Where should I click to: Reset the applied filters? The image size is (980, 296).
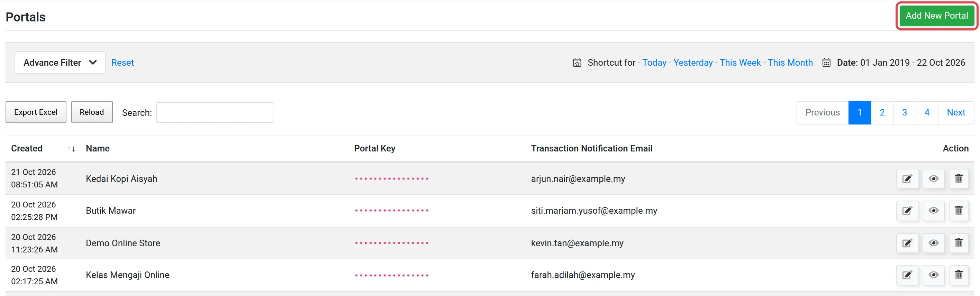122,62
